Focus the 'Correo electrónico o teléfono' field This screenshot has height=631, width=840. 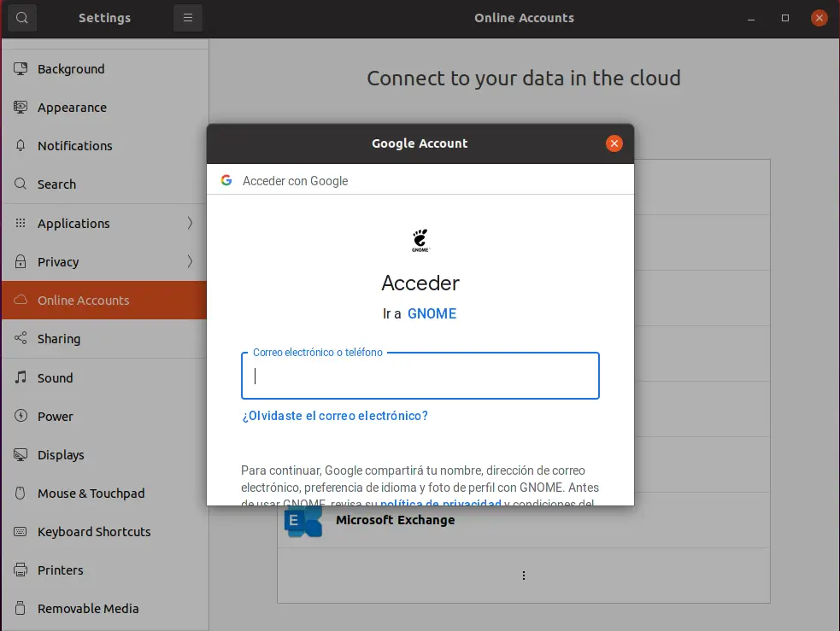[x=420, y=376]
